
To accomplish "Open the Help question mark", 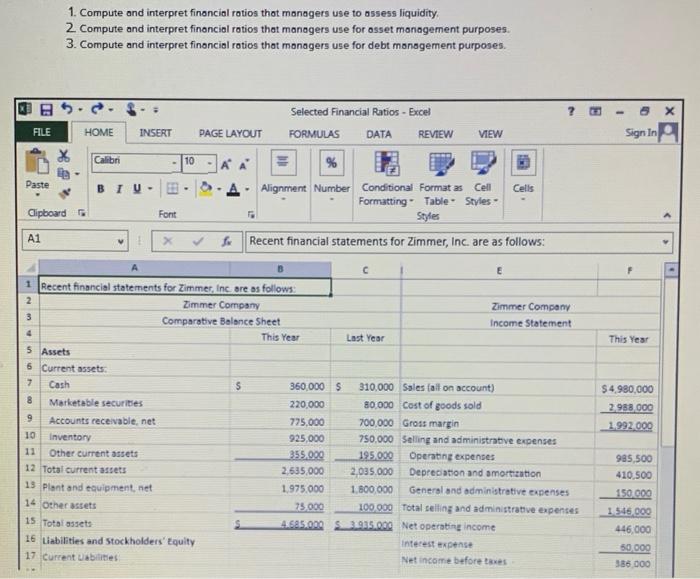I will (x=571, y=111).
